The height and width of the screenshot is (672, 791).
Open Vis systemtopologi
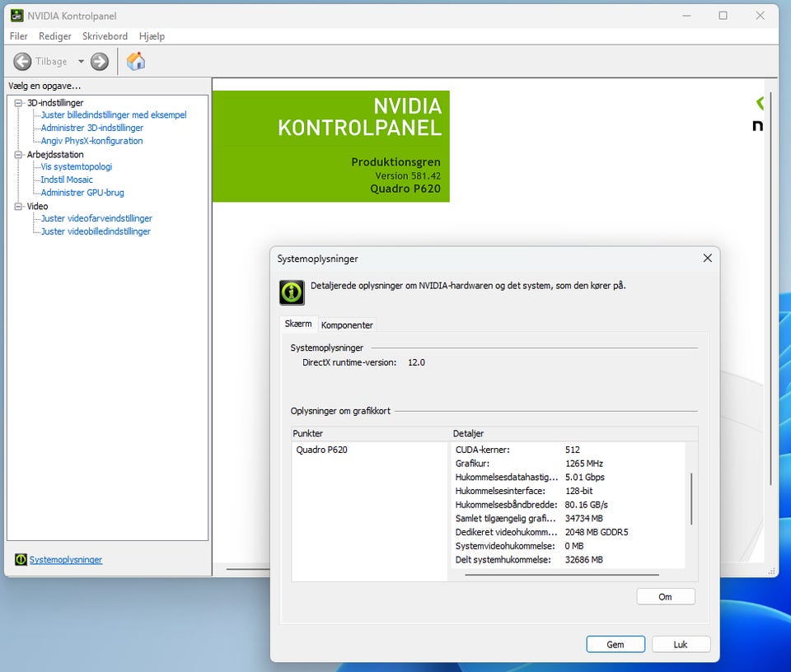coord(76,167)
